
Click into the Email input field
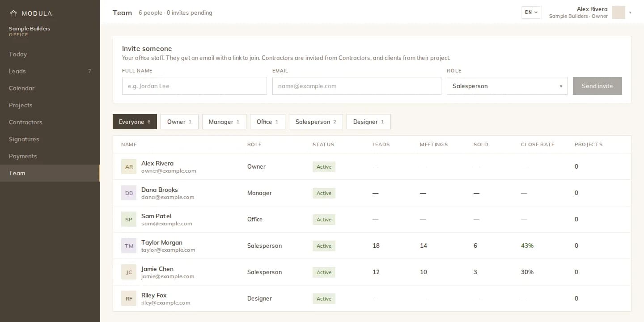(x=356, y=86)
